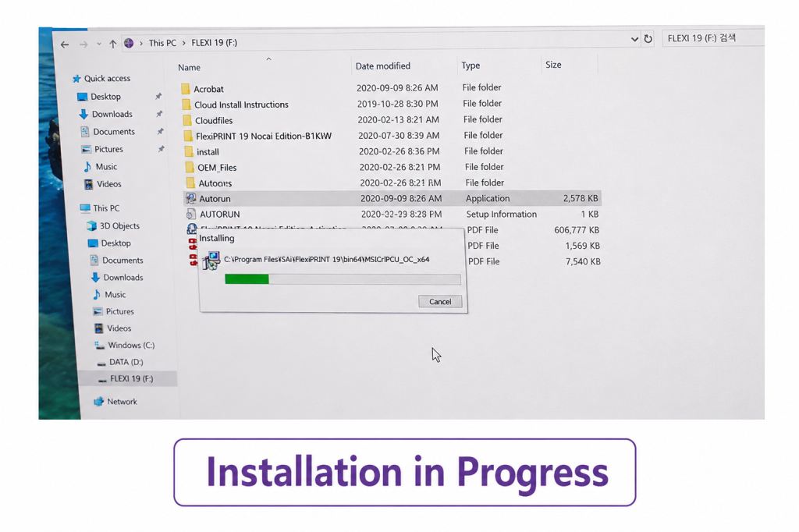Viewport: 799px width, 532px height.
Task: Select the Cloudfiles folder
Action: [x=208, y=121]
